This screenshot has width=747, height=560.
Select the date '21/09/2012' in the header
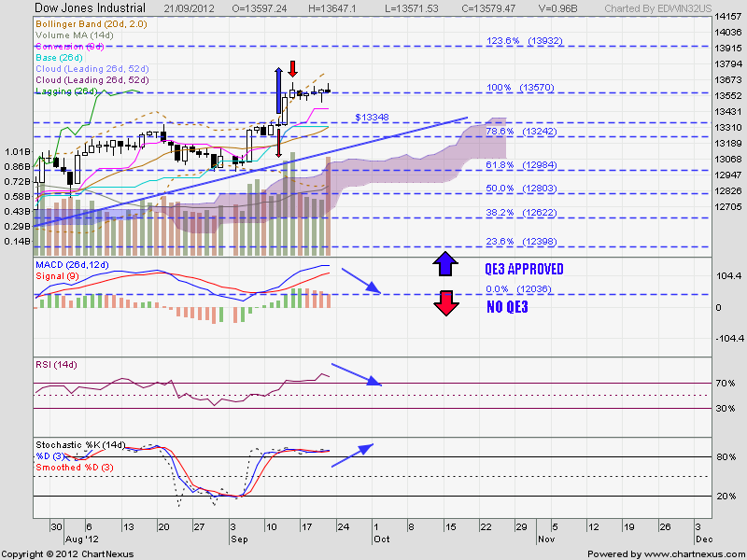190,8
